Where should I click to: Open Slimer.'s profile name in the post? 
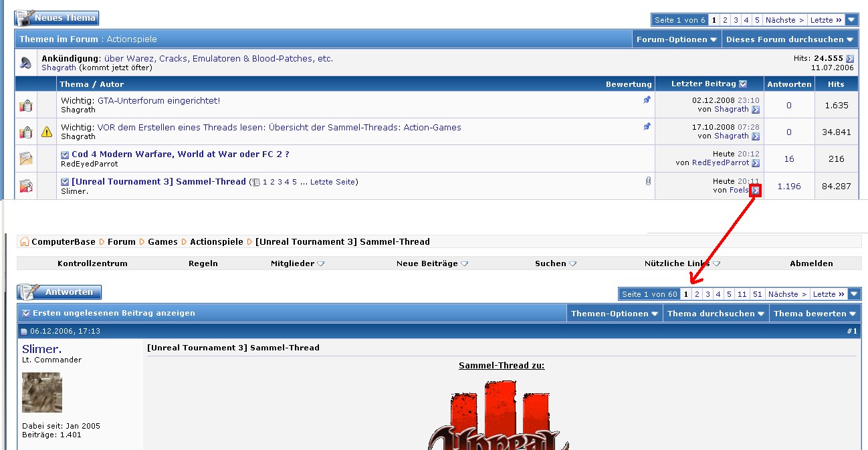click(x=41, y=349)
